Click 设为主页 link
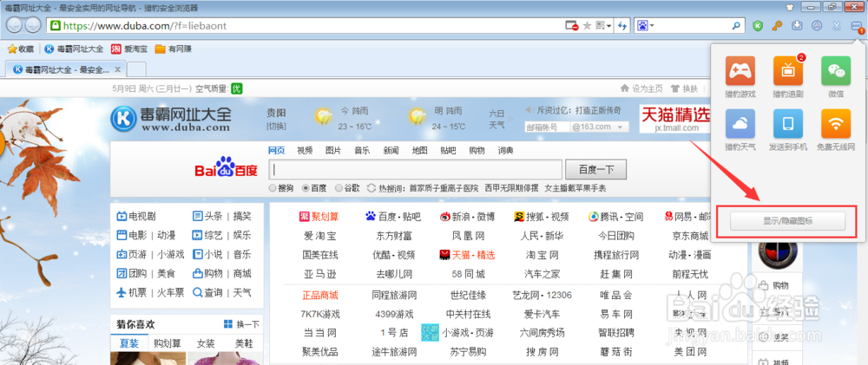The width and height of the screenshot is (868, 365). coord(642,88)
